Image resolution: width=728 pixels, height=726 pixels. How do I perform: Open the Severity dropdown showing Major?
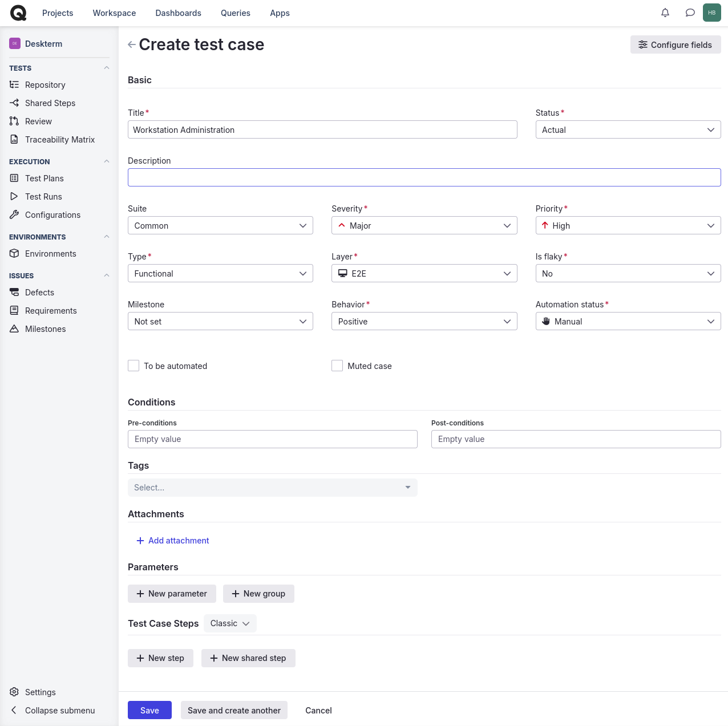point(424,225)
